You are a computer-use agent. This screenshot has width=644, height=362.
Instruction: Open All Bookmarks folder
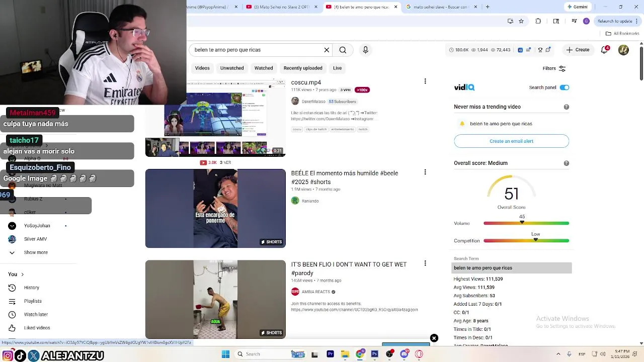point(622,34)
